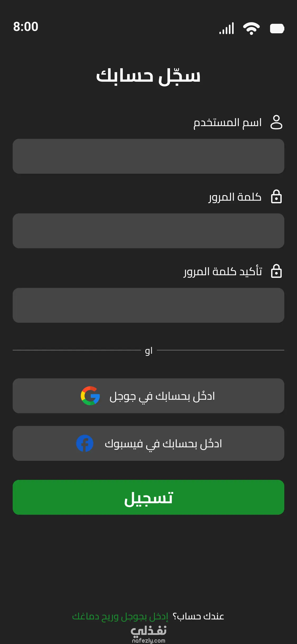Click the nafezly.com watermark logo
This screenshot has width=297, height=644.
click(x=149, y=634)
